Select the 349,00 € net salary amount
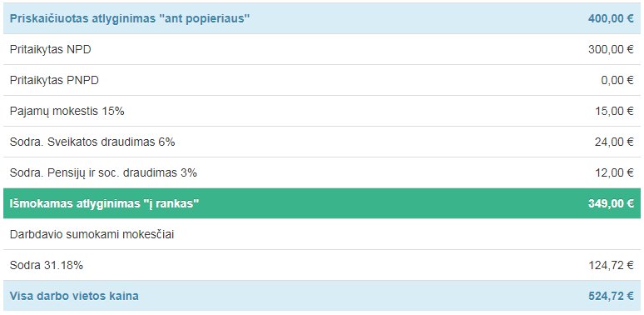The width and height of the screenshot is (644, 315). coord(611,204)
